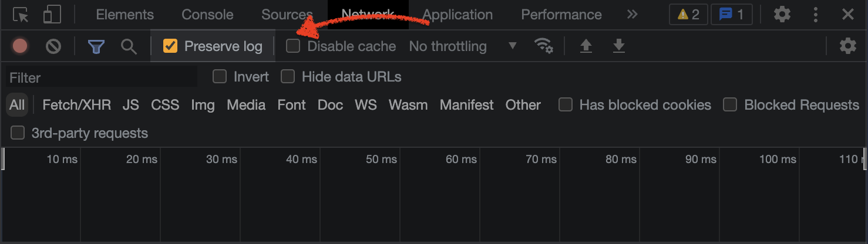Click the inspect element picker icon
Image resolution: width=868 pixels, height=244 pixels.
click(21, 15)
